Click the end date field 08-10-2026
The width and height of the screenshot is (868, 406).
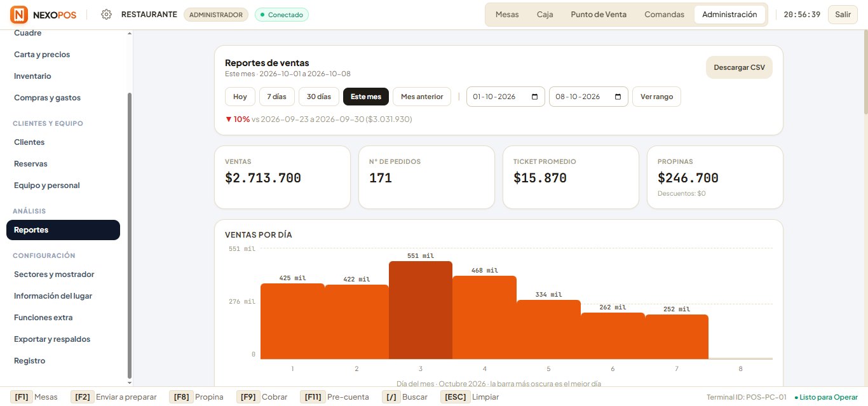pos(588,97)
